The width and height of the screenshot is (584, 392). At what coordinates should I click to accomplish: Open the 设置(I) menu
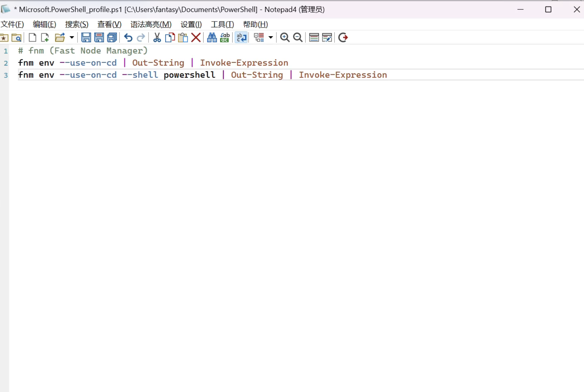coord(191,25)
